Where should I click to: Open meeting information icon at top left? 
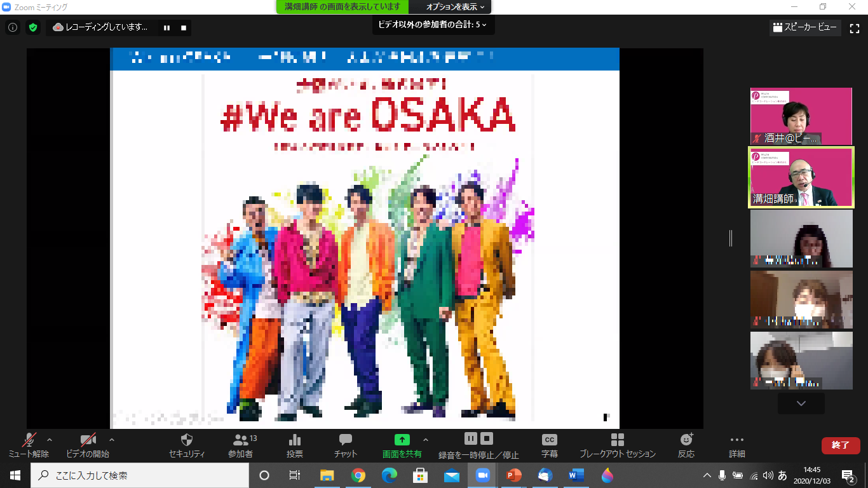click(x=12, y=27)
